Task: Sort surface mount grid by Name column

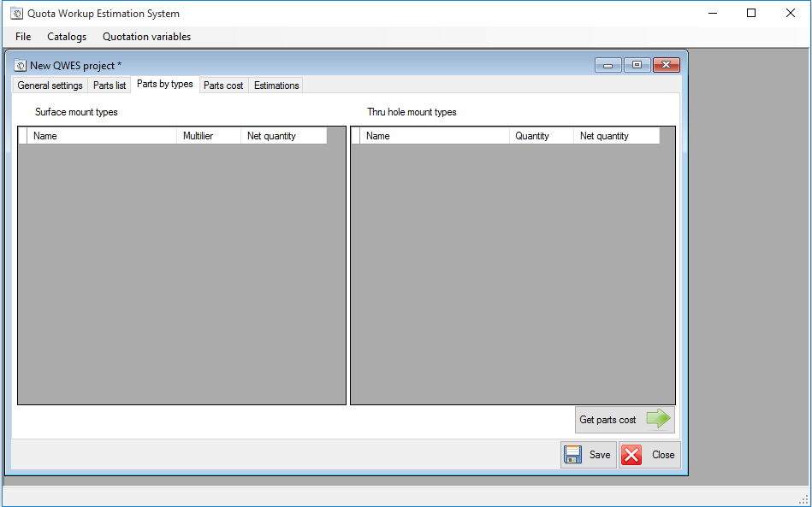Action: 102,136
